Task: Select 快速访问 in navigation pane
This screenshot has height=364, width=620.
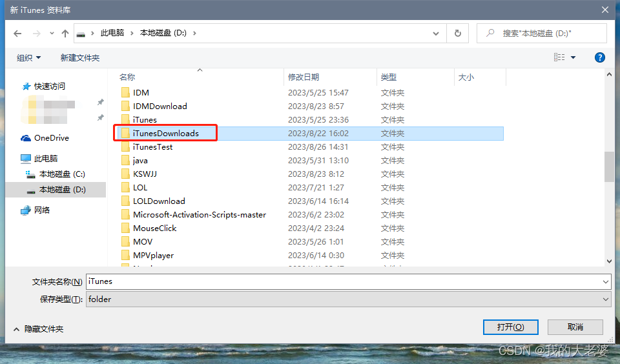Action: click(49, 86)
